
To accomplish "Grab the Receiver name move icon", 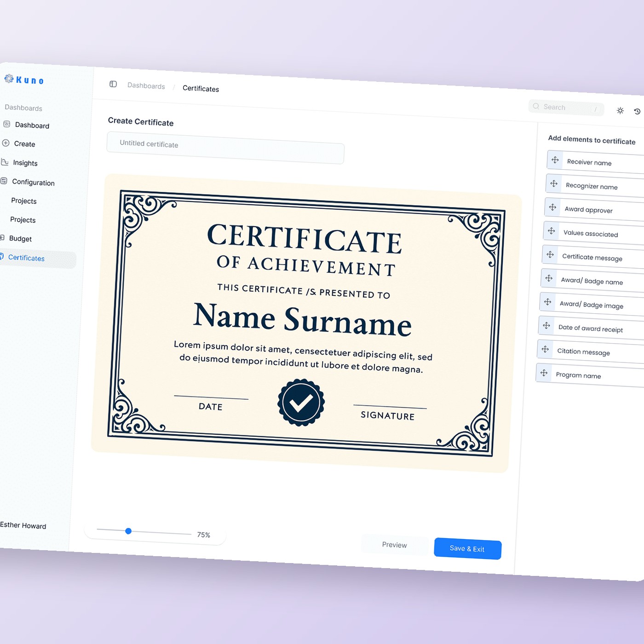I will click(x=555, y=160).
